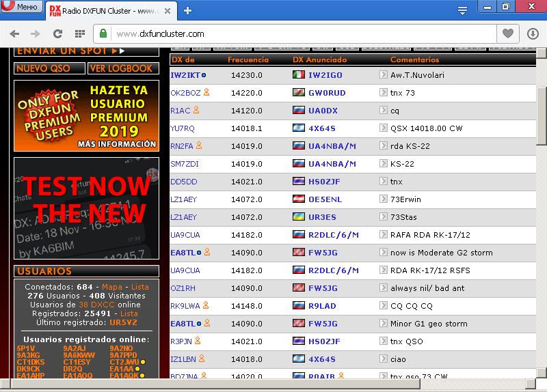Open the TEST NOW THE NEW banner
Image resolution: width=547 pixels, height=392 pixels.
click(87, 208)
